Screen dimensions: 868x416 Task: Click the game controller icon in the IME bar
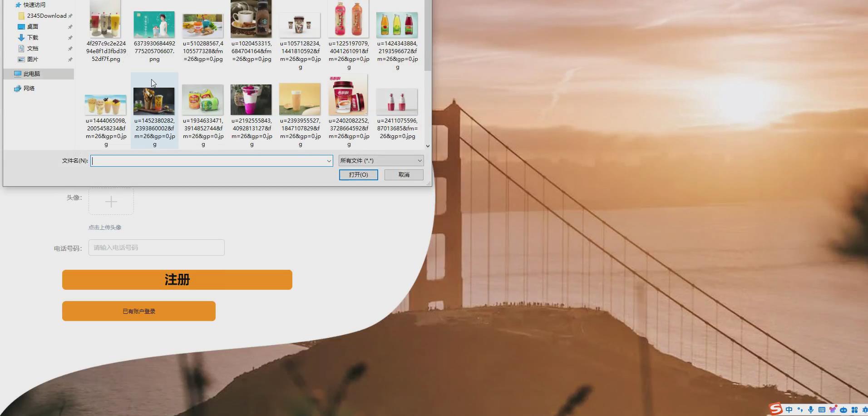[843, 410]
